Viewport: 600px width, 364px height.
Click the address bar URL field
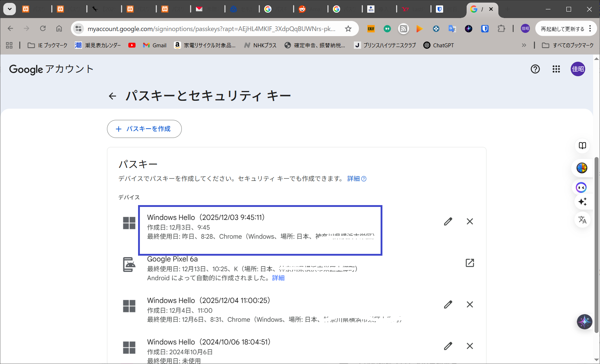point(211,29)
